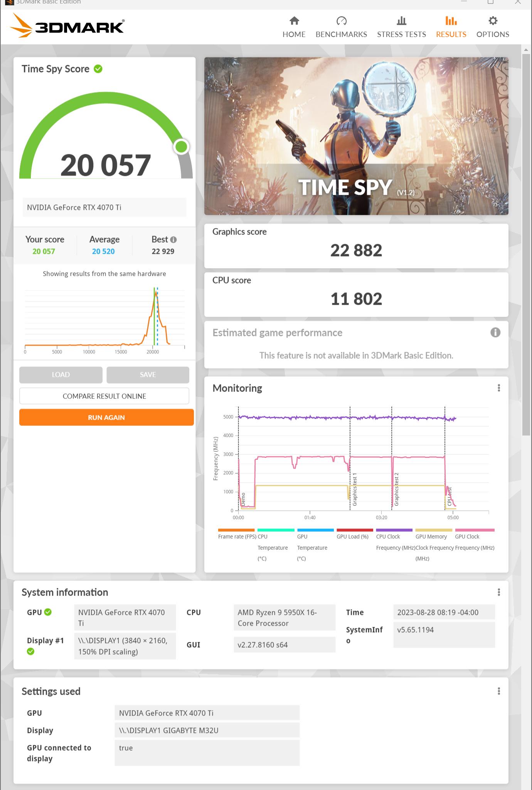Viewport: 532px width, 790px height.
Task: Click green checkmark next to Time Spy Score
Action: click(98, 69)
